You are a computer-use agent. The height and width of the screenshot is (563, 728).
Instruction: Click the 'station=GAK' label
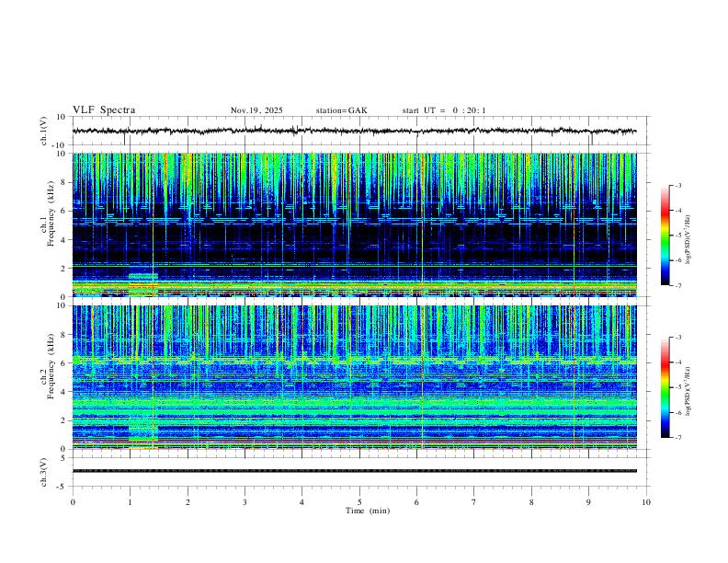tap(341, 110)
